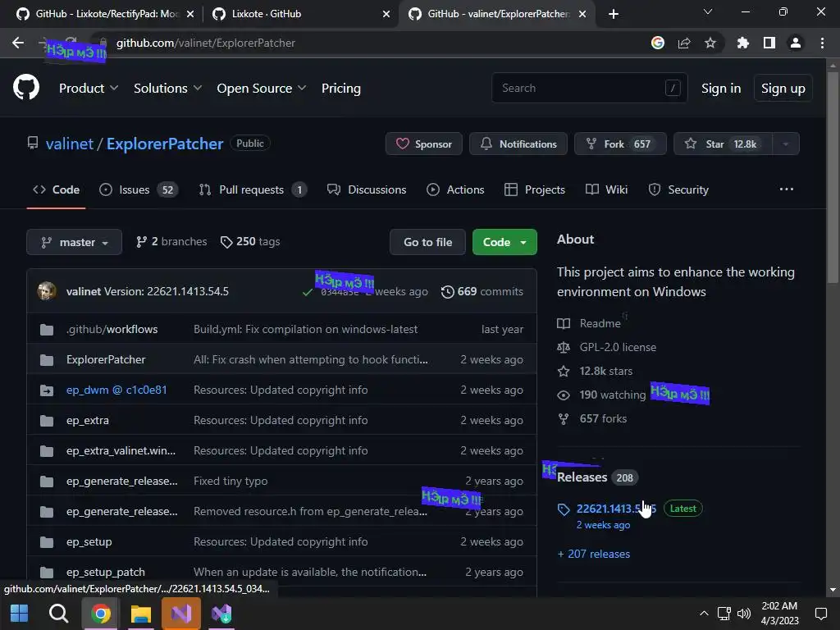Open orange Visual Studio taskbar icon
Viewport: 840px width, 630px height.
181,614
